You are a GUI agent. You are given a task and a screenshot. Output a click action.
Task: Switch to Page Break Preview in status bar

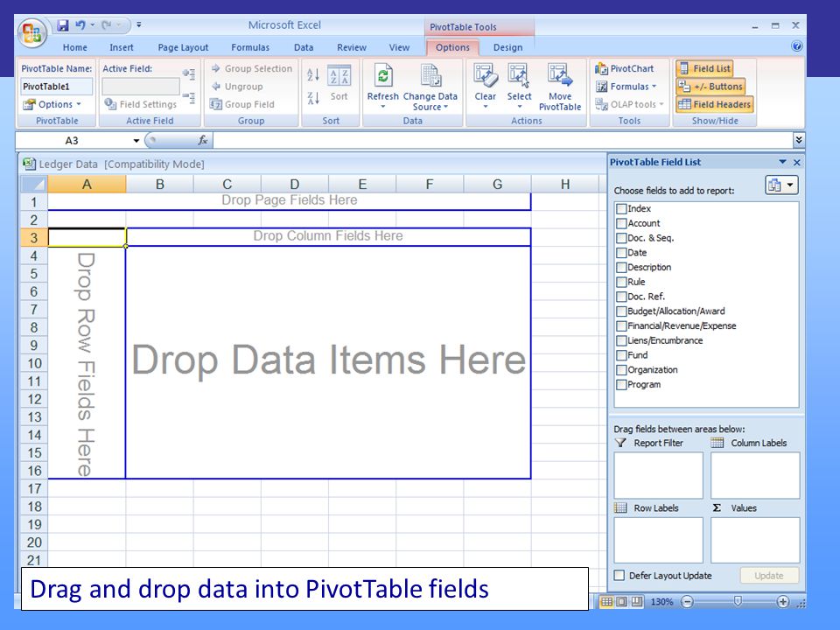tap(636, 602)
